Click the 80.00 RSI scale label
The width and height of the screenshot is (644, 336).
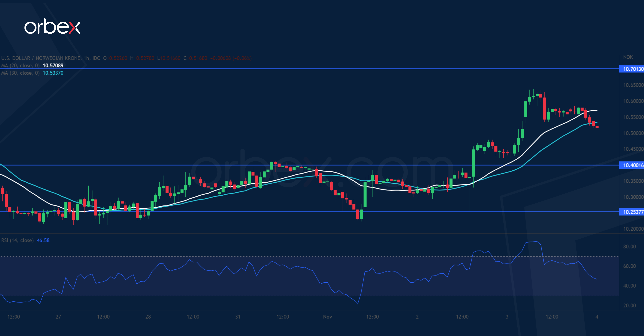click(x=629, y=246)
